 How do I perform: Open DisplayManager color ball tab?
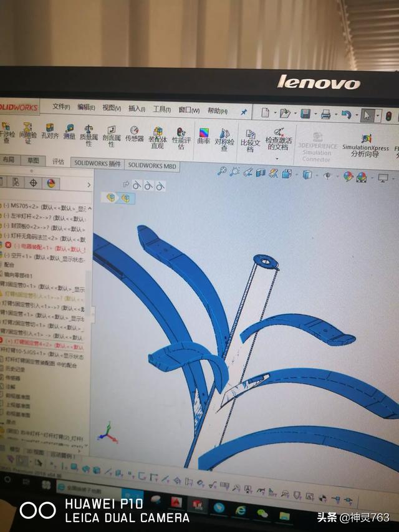pyautogui.click(x=50, y=184)
